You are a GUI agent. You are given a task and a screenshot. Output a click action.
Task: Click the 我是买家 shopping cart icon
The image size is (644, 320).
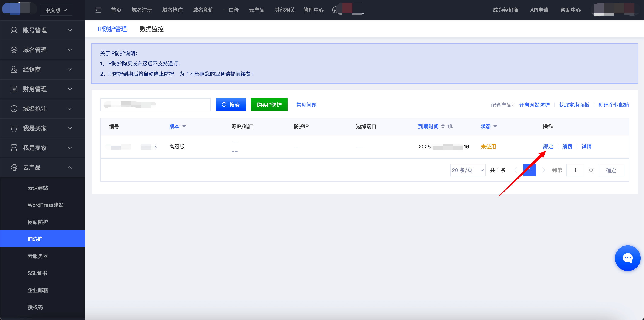tap(14, 128)
